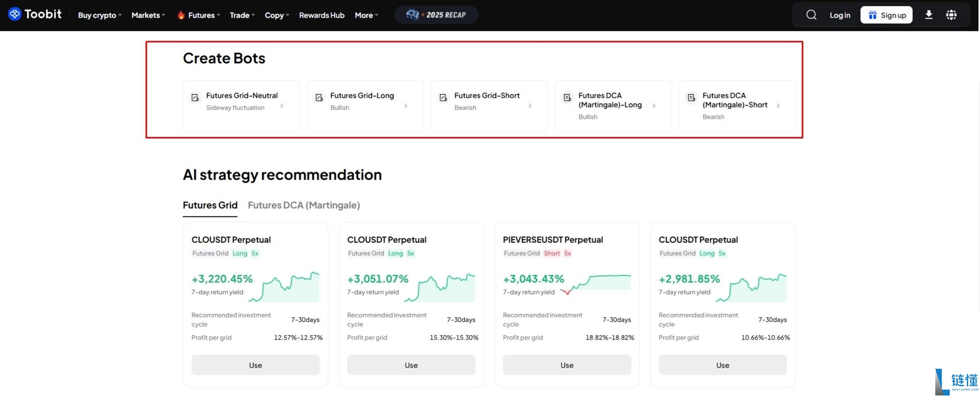Select the Futures Grid tab
This screenshot has width=980, height=396.
point(210,205)
